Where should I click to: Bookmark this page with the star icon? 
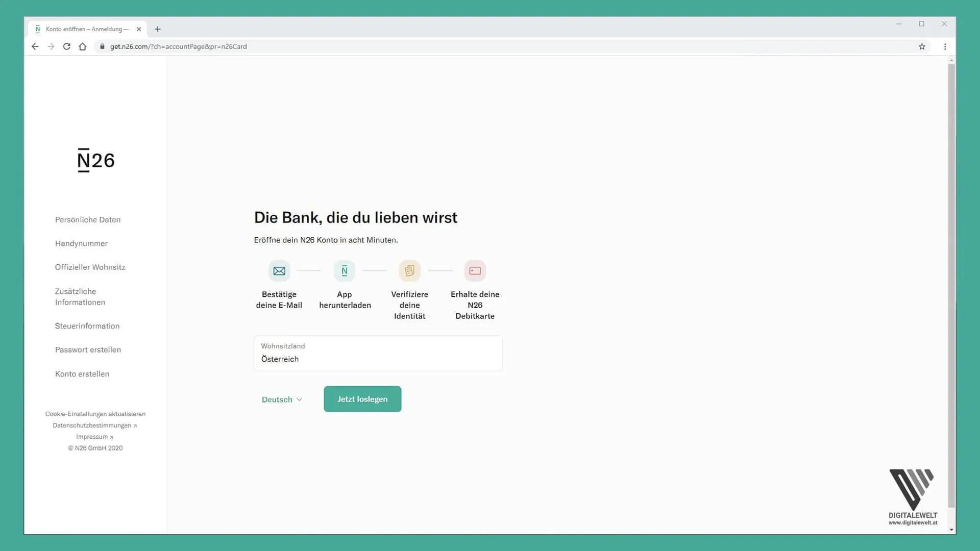coord(922,46)
